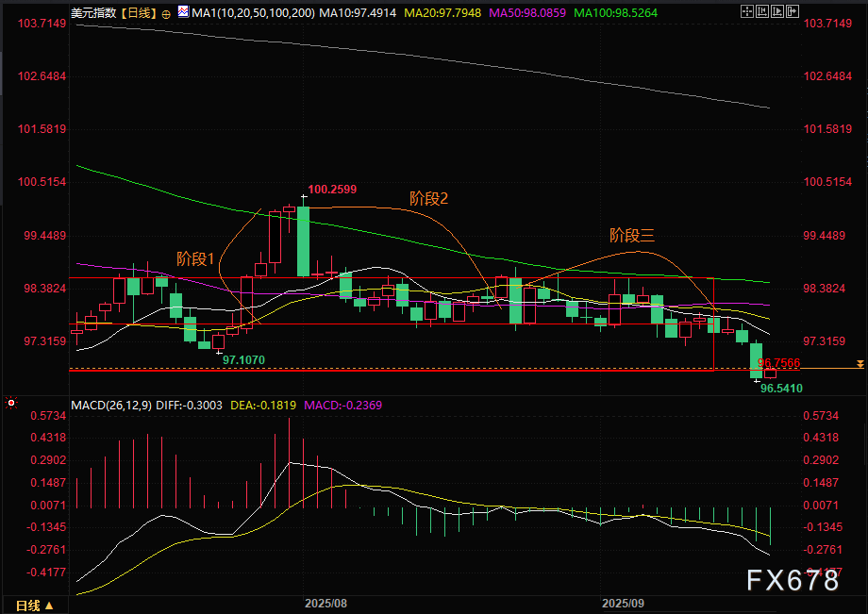Image resolution: width=868 pixels, height=614 pixels.
Task: Open the MA indicator chart icon
Action: coord(182,14)
